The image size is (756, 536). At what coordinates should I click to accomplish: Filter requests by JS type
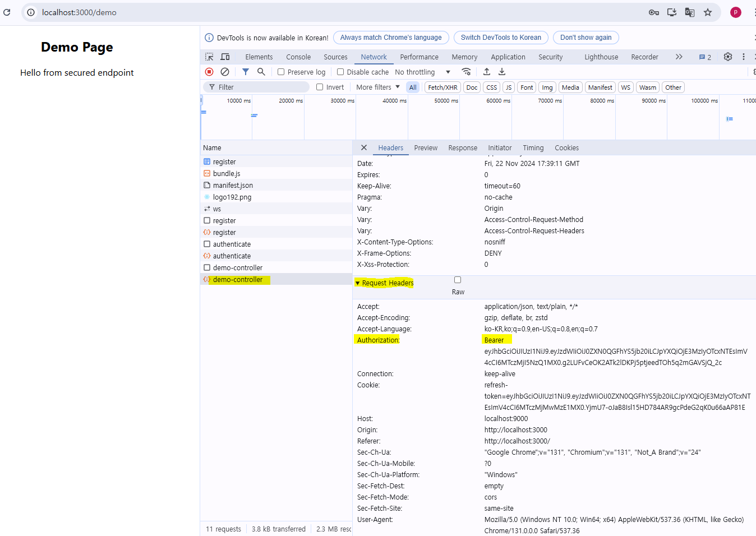[509, 87]
